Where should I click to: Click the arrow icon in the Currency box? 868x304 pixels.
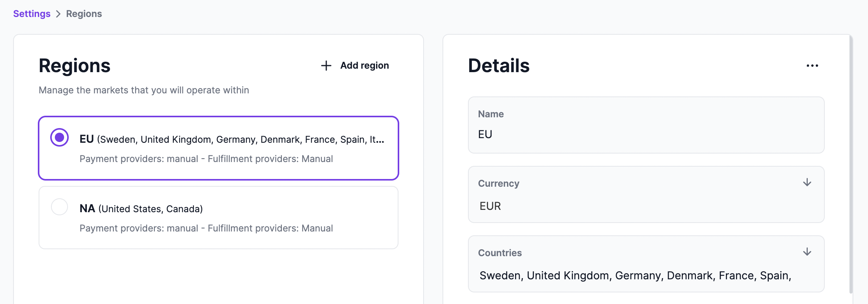[x=807, y=183]
